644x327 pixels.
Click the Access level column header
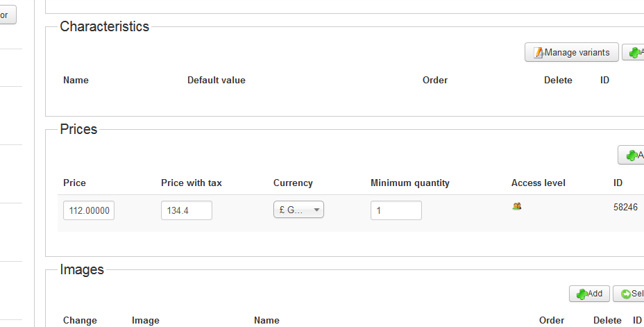tap(539, 183)
